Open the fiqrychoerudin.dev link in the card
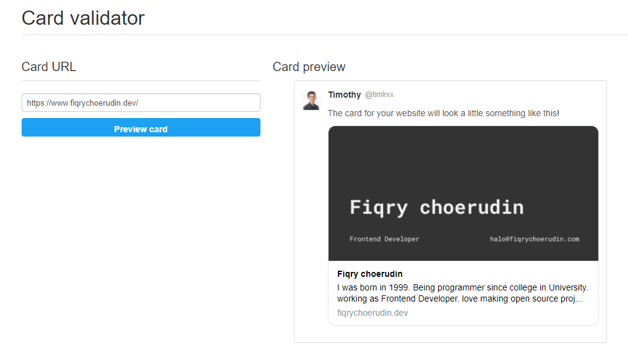Image resolution: width=628 pixels, height=364 pixels. coord(372,313)
